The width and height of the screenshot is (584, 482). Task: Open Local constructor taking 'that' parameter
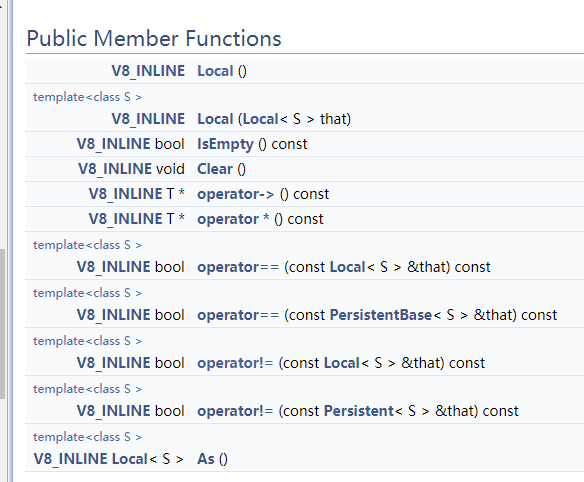point(215,119)
